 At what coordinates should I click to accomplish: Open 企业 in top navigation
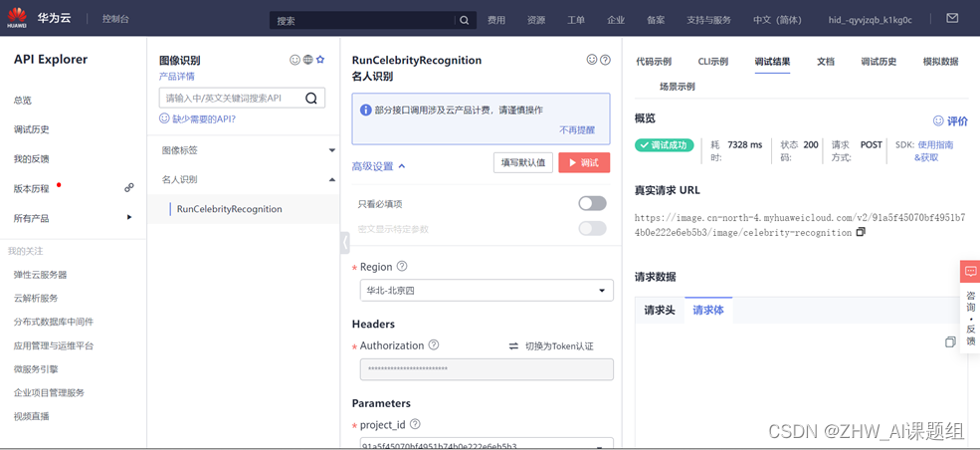(616, 20)
